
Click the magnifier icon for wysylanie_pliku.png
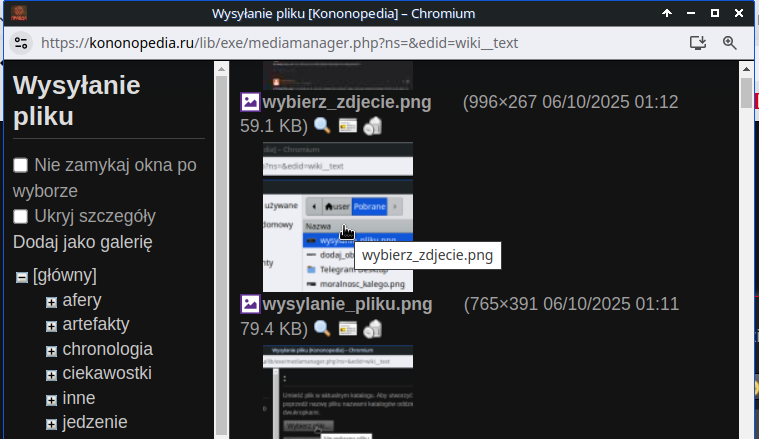[322, 328]
